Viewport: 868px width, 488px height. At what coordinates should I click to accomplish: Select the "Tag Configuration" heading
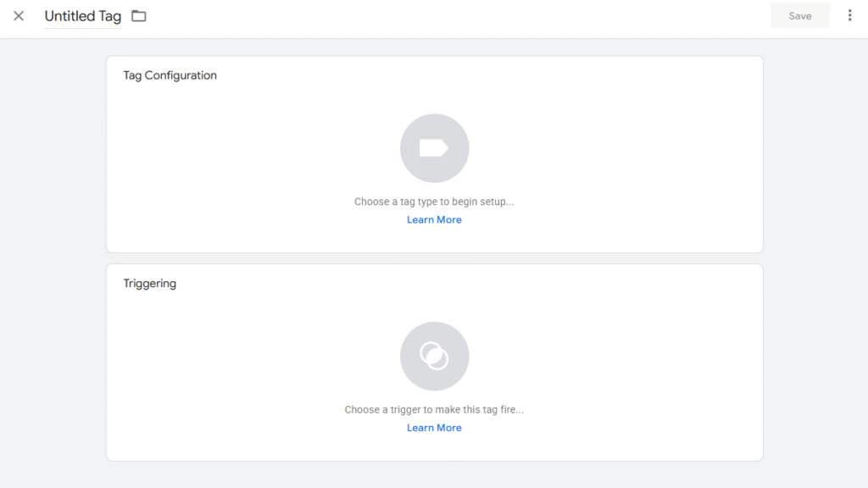[170, 75]
